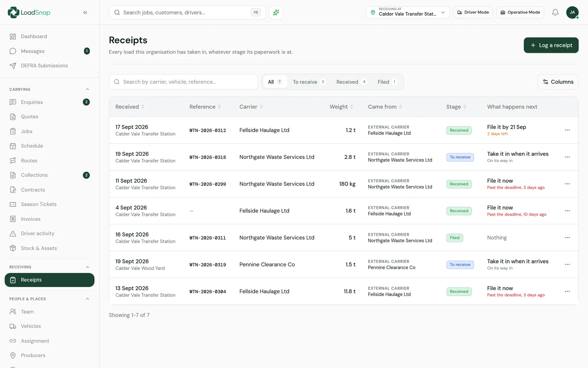Open row actions for WTN-2026-0312
The height and width of the screenshot is (368, 588).
pos(567,130)
